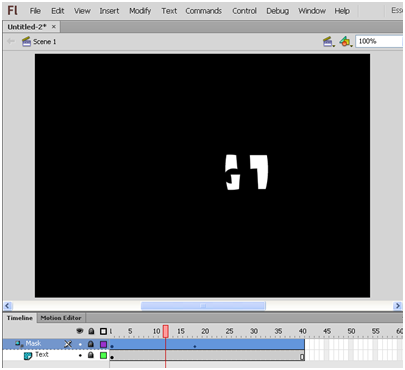This screenshot has width=405, height=370.
Task: Select the Text layer name
Action: [x=42, y=355]
